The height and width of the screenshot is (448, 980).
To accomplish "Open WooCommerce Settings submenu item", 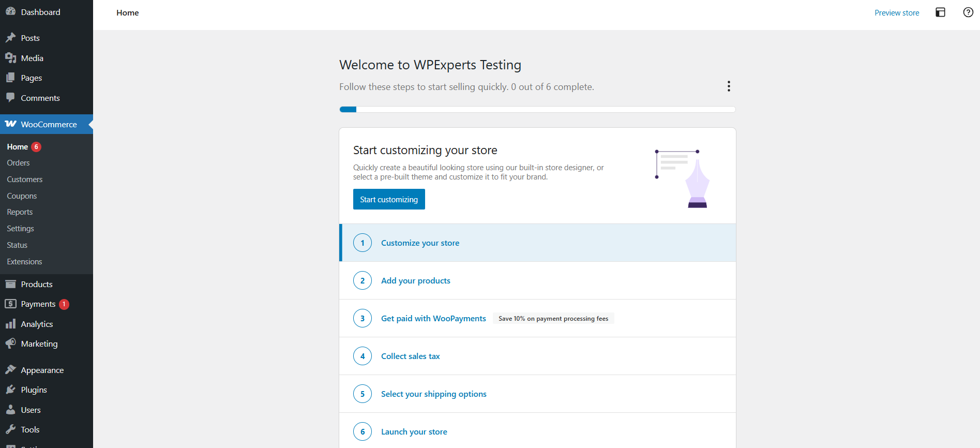I will pos(20,229).
